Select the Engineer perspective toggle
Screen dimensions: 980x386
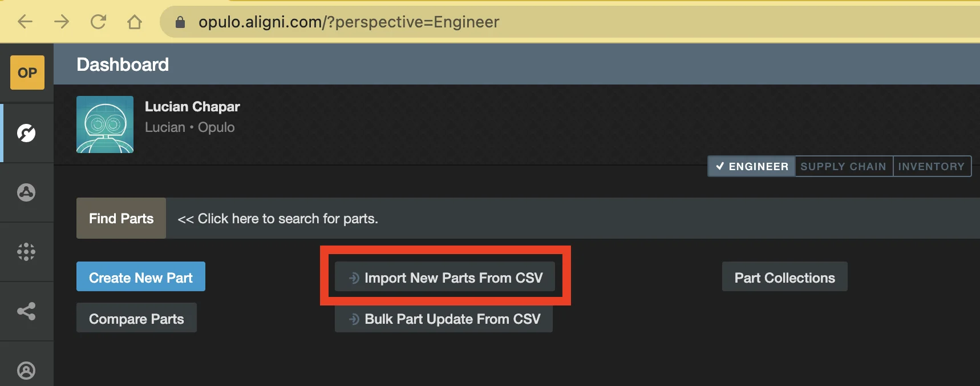[752, 166]
